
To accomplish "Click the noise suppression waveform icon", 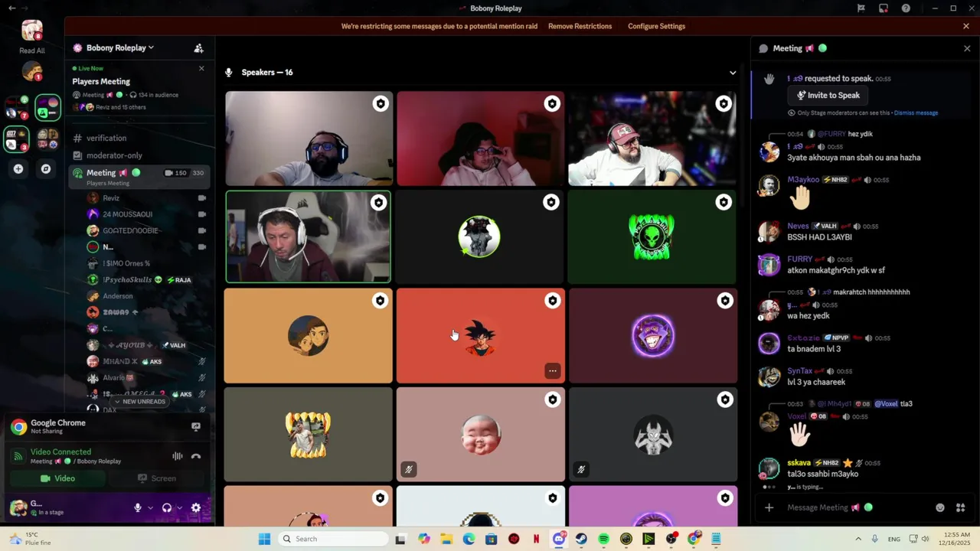I will click(x=177, y=456).
